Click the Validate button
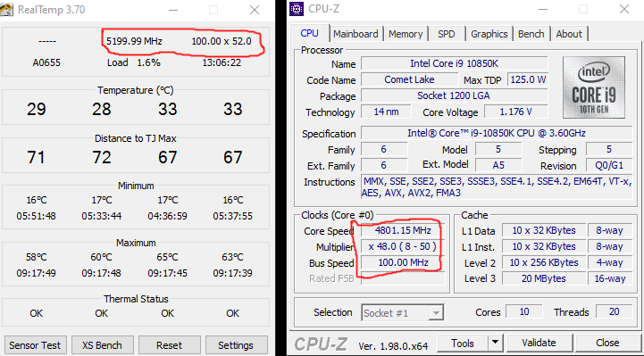644x356 pixels. [x=539, y=343]
